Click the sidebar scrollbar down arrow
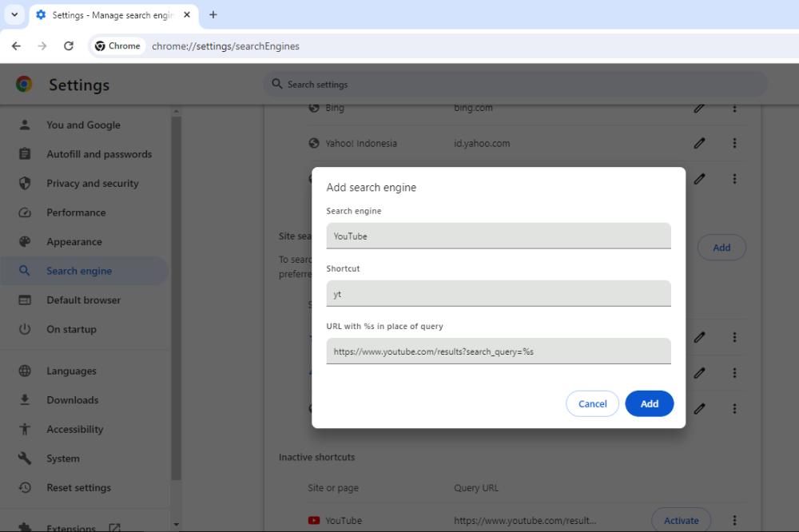 pos(177,524)
